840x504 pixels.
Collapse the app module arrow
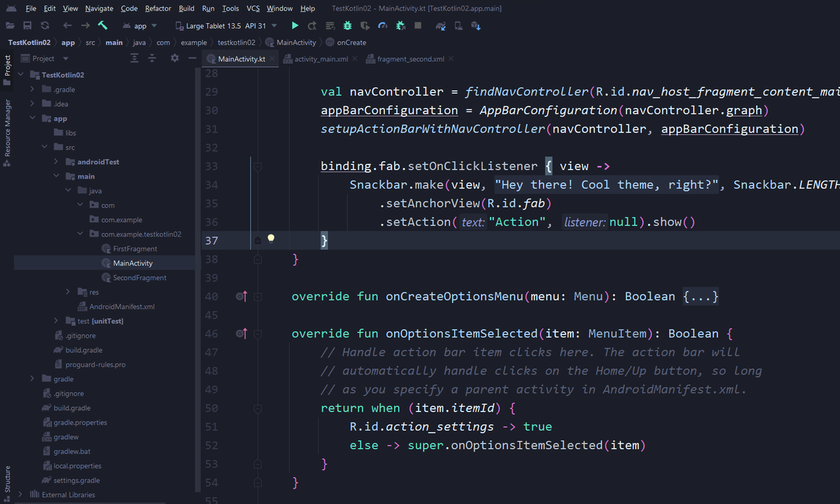pos(32,118)
